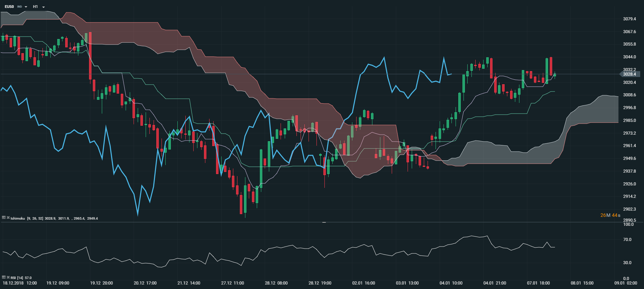Click the 04.01 10:00 time axis label
This screenshot has height=289, width=644.
(451, 283)
